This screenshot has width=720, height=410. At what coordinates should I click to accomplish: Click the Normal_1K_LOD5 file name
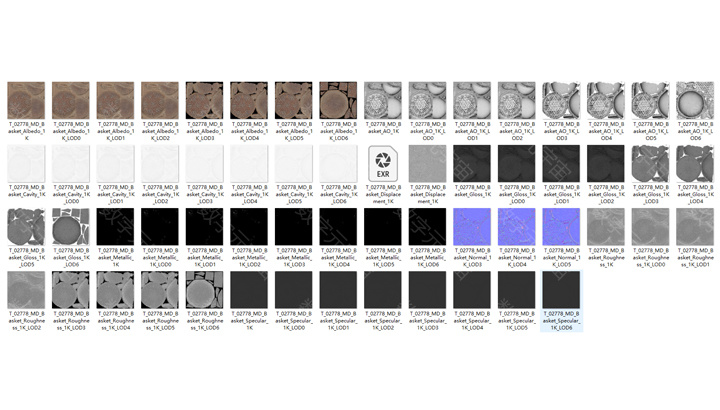pyautogui.click(x=561, y=258)
